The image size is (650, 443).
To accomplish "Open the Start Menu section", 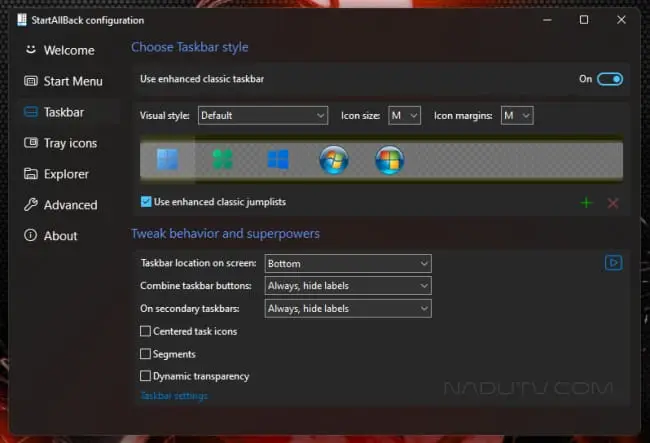I will click(x=63, y=81).
